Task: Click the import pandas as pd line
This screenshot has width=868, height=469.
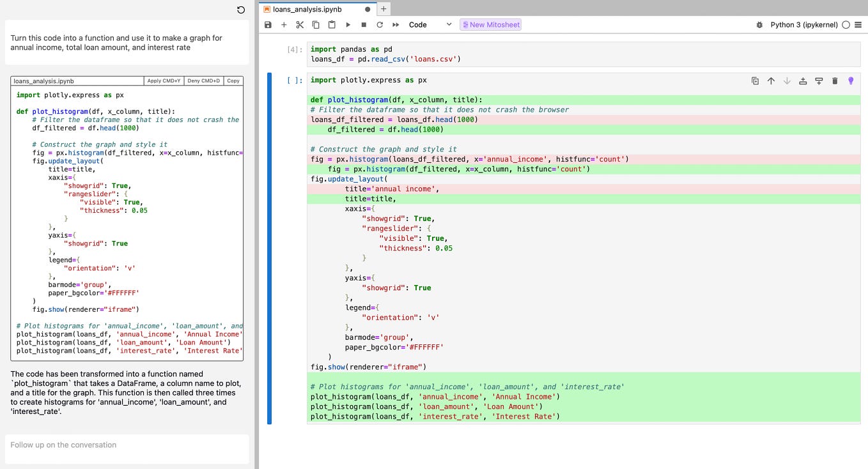Action: (x=352, y=49)
